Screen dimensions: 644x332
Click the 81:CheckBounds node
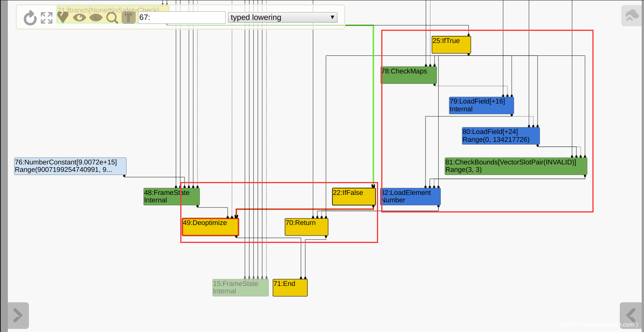pos(515,166)
